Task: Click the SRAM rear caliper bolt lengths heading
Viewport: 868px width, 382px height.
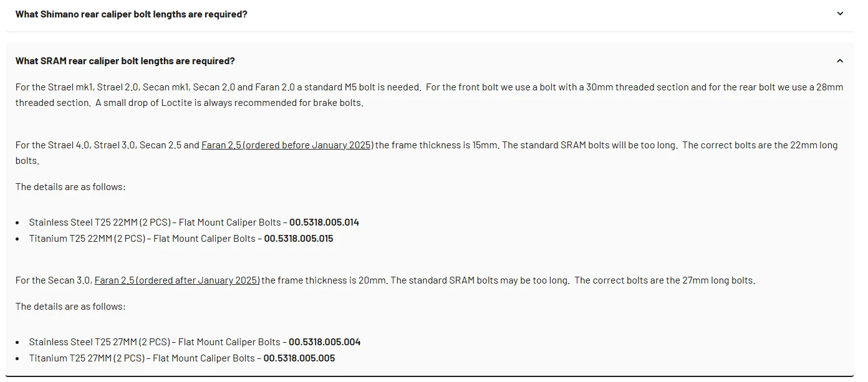Action: click(x=125, y=61)
